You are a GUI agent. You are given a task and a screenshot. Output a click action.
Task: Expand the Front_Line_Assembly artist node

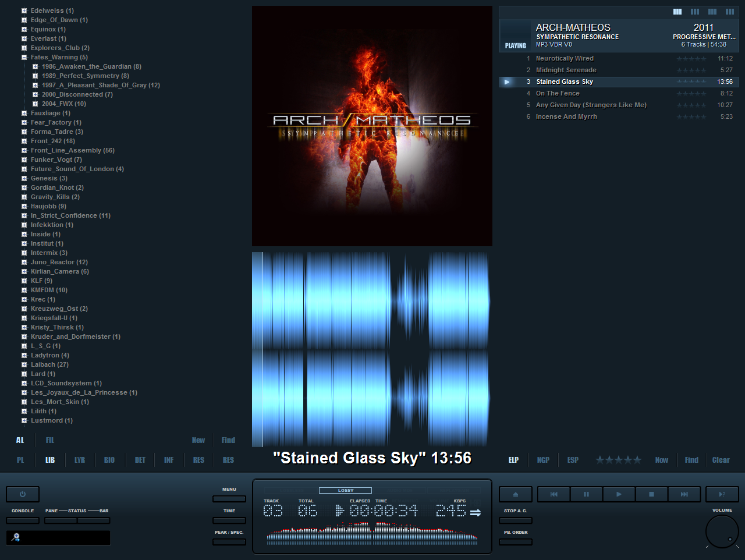[x=24, y=151]
